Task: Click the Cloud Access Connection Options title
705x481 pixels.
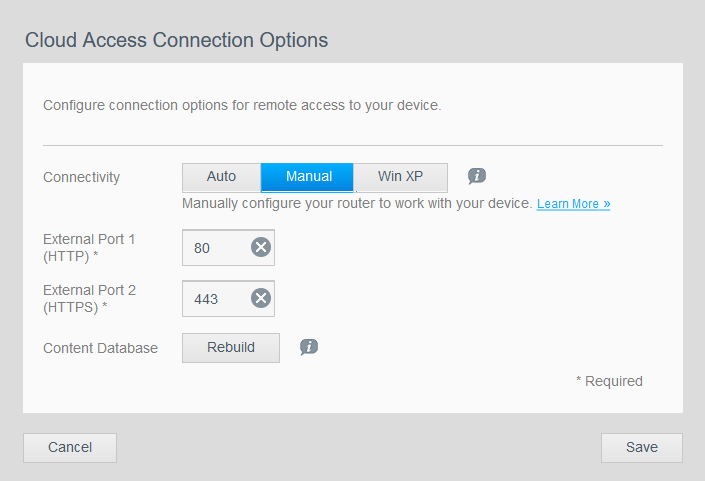Action: click(x=176, y=40)
